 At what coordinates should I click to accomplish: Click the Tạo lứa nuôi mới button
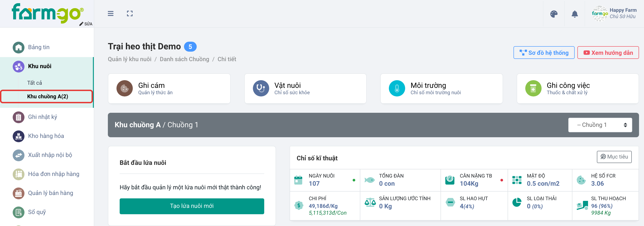pyautogui.click(x=192, y=206)
